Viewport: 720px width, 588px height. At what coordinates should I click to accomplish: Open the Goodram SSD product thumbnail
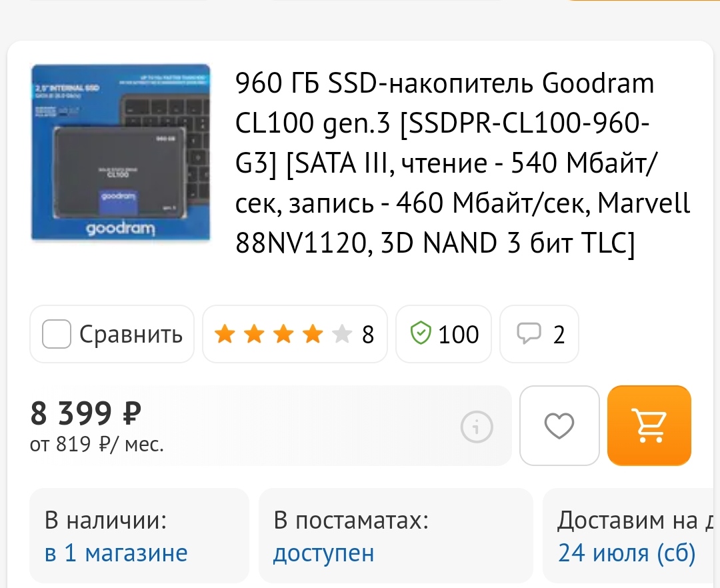click(121, 153)
